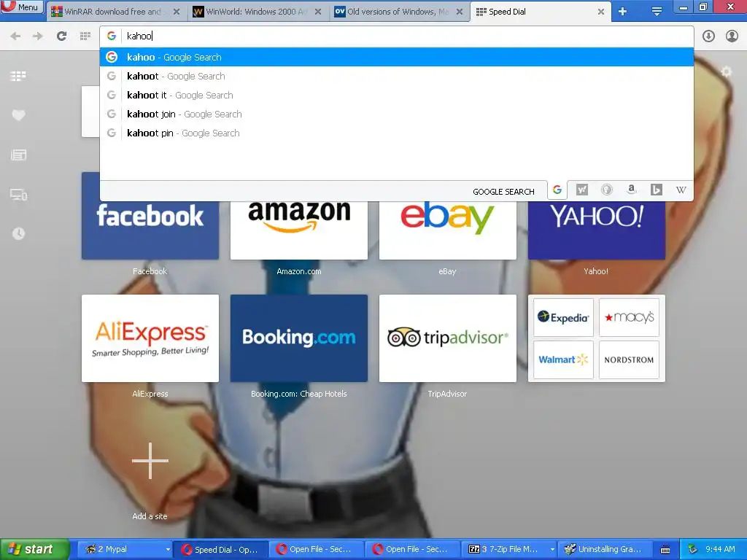Open the user account icon

click(732, 36)
